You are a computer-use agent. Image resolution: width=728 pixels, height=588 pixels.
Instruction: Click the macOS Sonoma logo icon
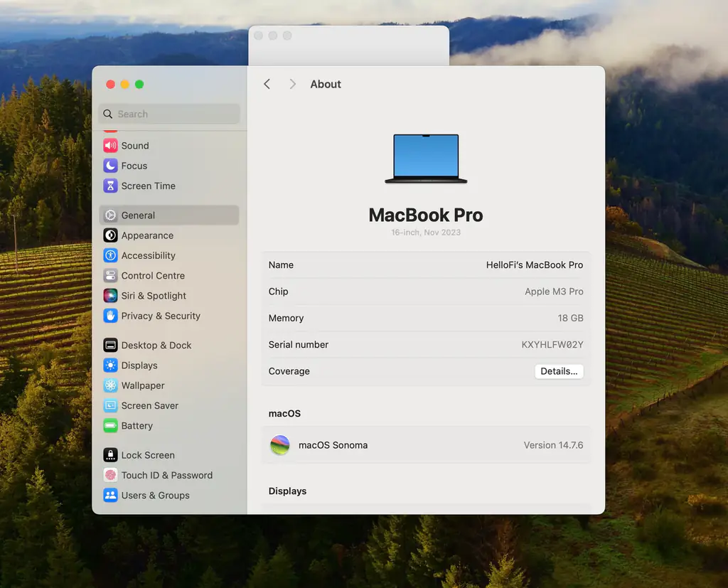(x=280, y=445)
